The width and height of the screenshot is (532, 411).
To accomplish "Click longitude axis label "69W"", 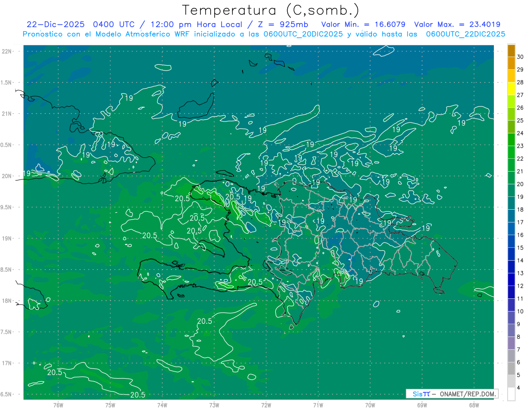I will (x=422, y=405).
